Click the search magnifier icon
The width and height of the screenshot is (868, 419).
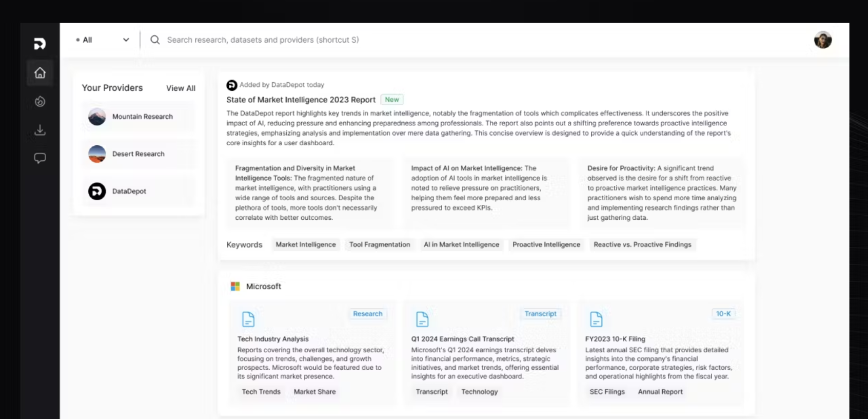(x=155, y=40)
